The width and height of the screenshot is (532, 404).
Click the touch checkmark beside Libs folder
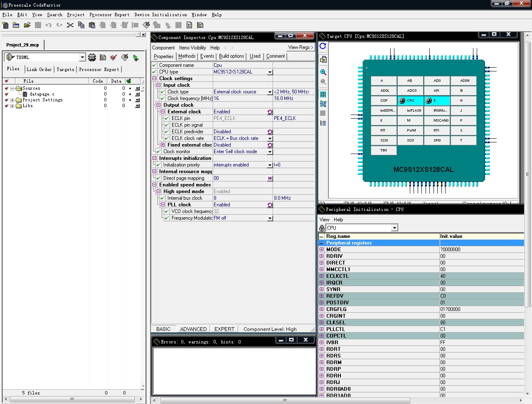click(6, 106)
